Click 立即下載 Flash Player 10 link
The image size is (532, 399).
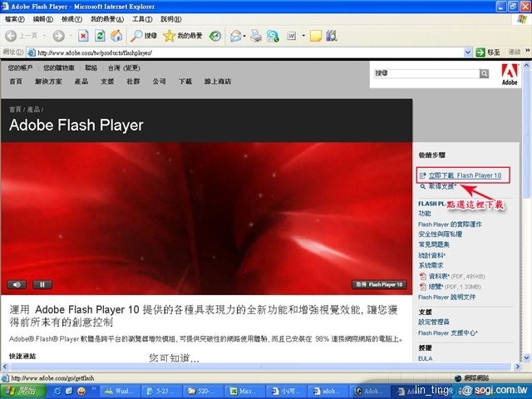coord(465,175)
